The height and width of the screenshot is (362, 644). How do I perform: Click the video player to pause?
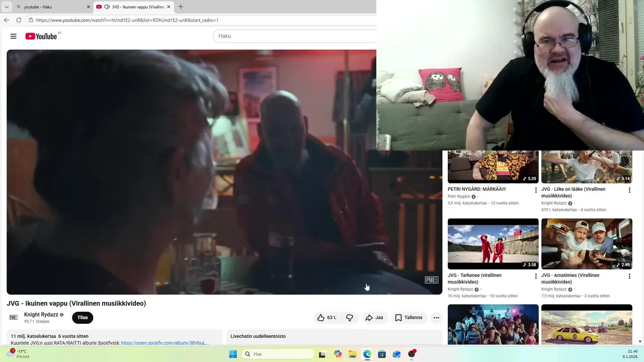click(x=224, y=172)
